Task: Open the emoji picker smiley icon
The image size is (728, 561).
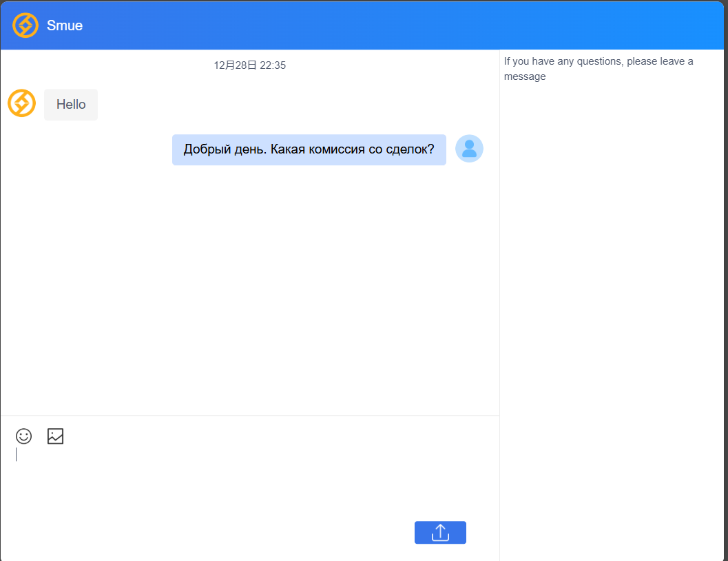Action: click(x=23, y=436)
